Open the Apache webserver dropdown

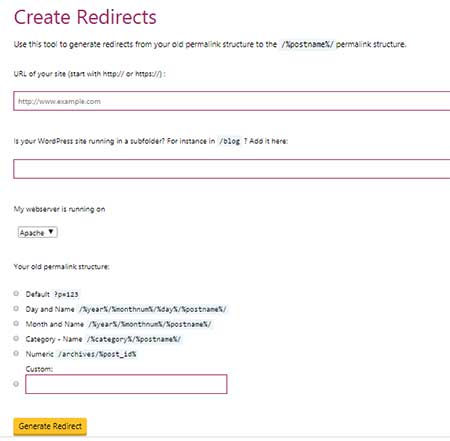coord(37,232)
